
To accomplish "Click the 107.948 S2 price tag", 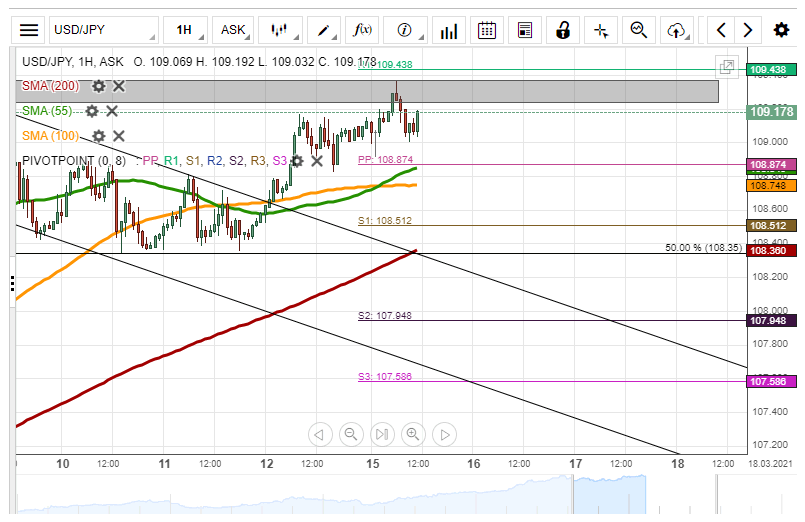I will coord(771,321).
